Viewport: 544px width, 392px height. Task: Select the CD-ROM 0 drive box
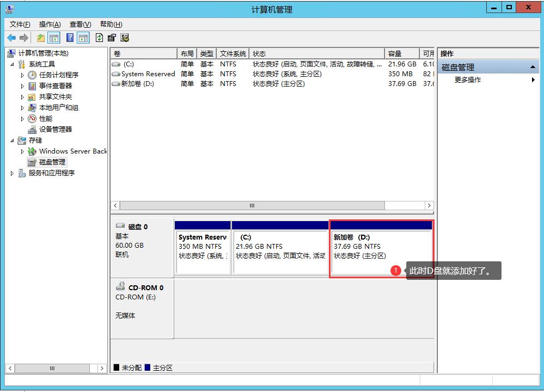point(142,308)
